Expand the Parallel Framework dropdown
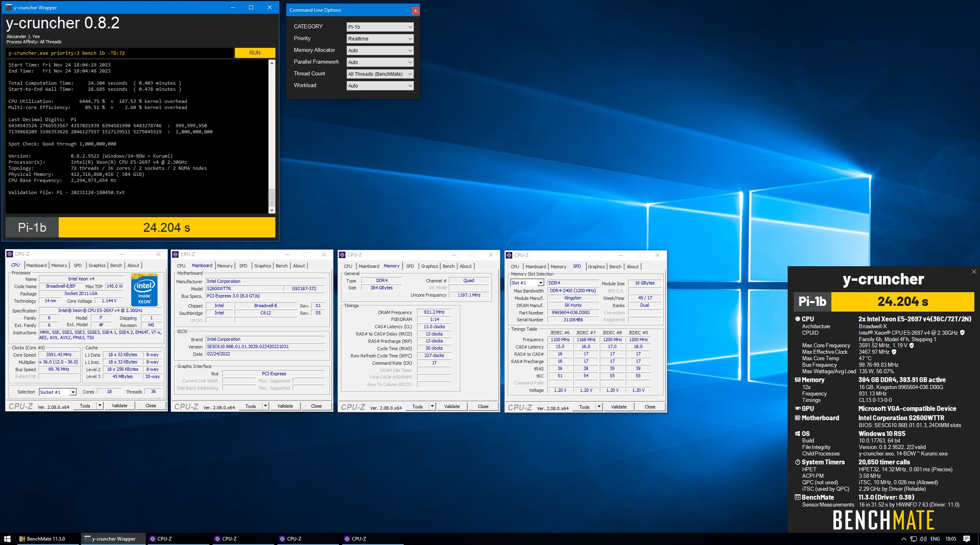The height and width of the screenshot is (545, 980). click(380, 62)
